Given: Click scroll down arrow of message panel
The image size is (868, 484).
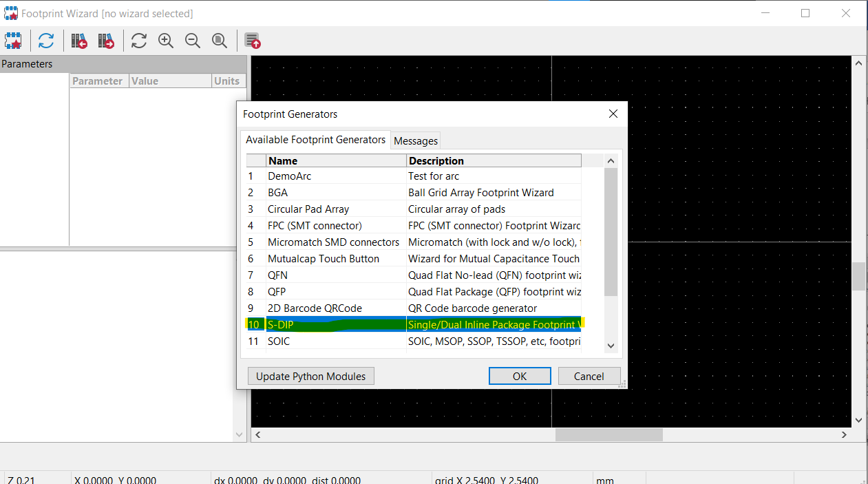Looking at the screenshot, I should click(240, 434).
